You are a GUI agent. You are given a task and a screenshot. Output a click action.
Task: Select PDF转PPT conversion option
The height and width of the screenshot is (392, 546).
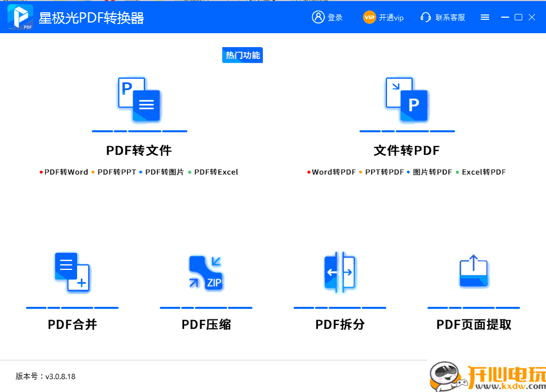tap(115, 172)
